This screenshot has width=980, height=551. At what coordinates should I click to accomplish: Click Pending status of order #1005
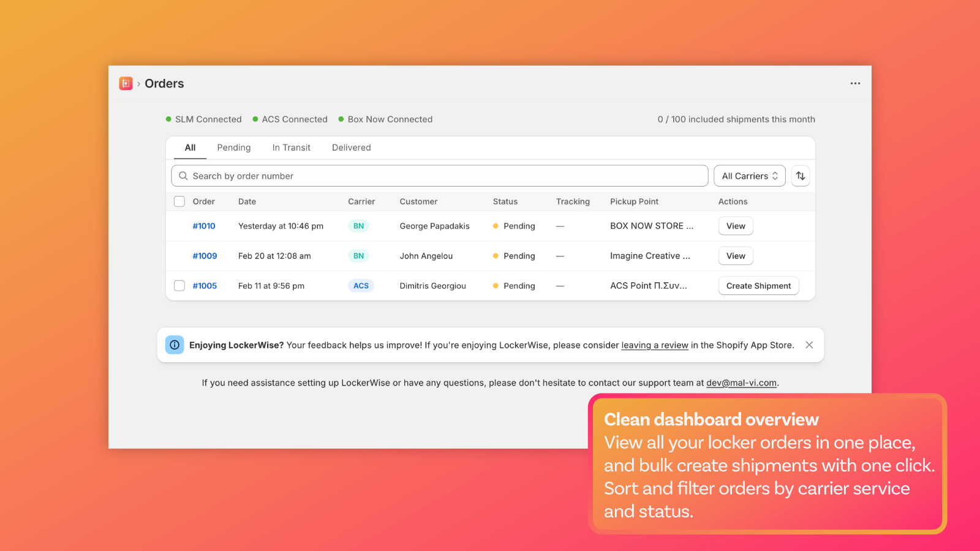pos(514,286)
